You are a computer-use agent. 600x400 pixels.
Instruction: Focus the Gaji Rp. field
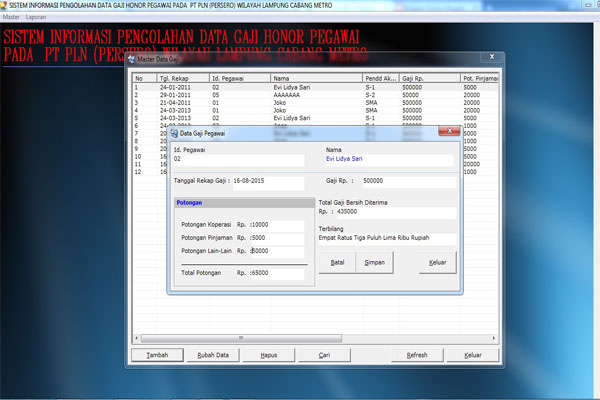pyautogui.click(x=409, y=182)
